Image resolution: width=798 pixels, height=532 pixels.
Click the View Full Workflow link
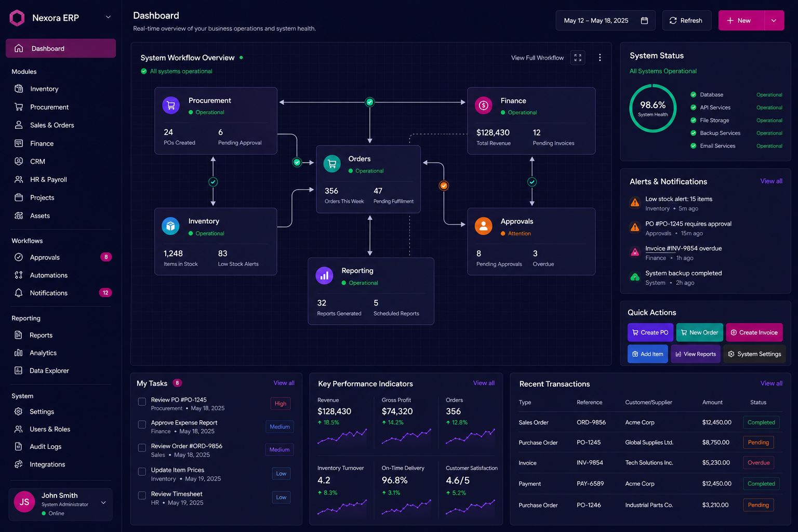click(537, 58)
